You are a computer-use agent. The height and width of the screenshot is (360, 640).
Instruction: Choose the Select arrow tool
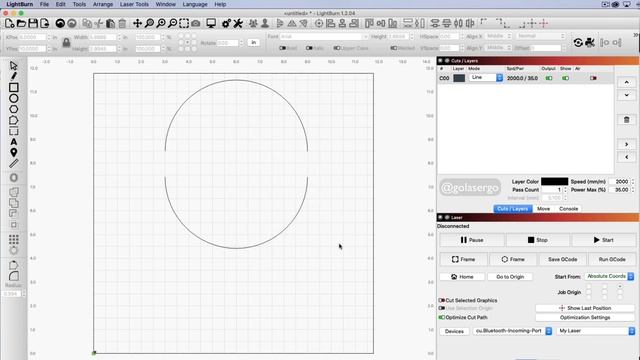[x=13, y=66]
